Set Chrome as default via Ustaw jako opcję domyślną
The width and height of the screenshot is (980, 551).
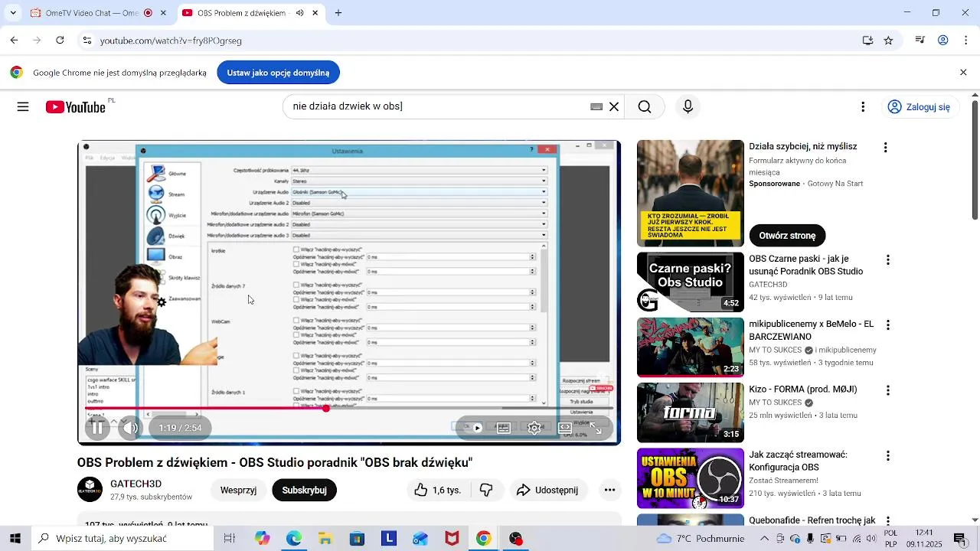pyautogui.click(x=278, y=73)
